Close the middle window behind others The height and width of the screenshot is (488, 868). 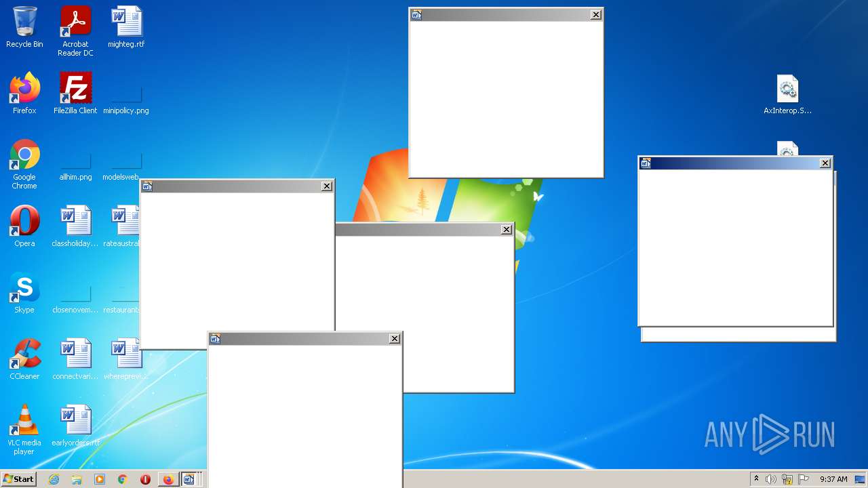pyautogui.click(x=507, y=229)
